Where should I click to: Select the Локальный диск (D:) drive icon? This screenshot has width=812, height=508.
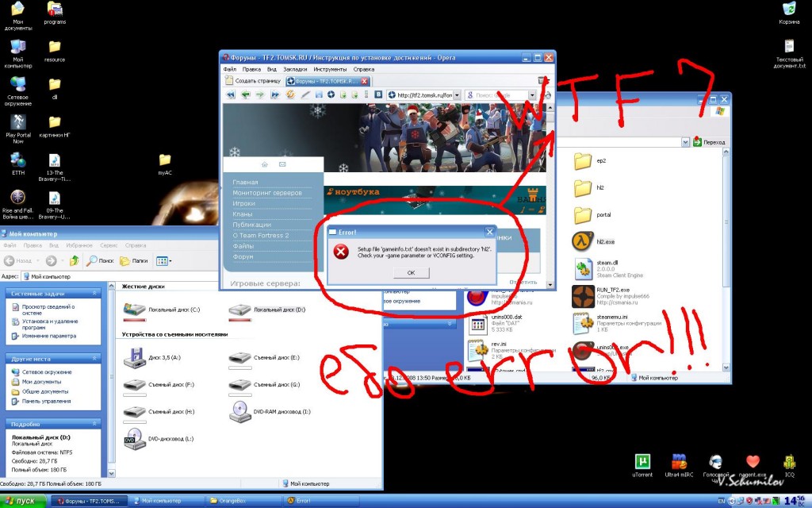pyautogui.click(x=239, y=310)
